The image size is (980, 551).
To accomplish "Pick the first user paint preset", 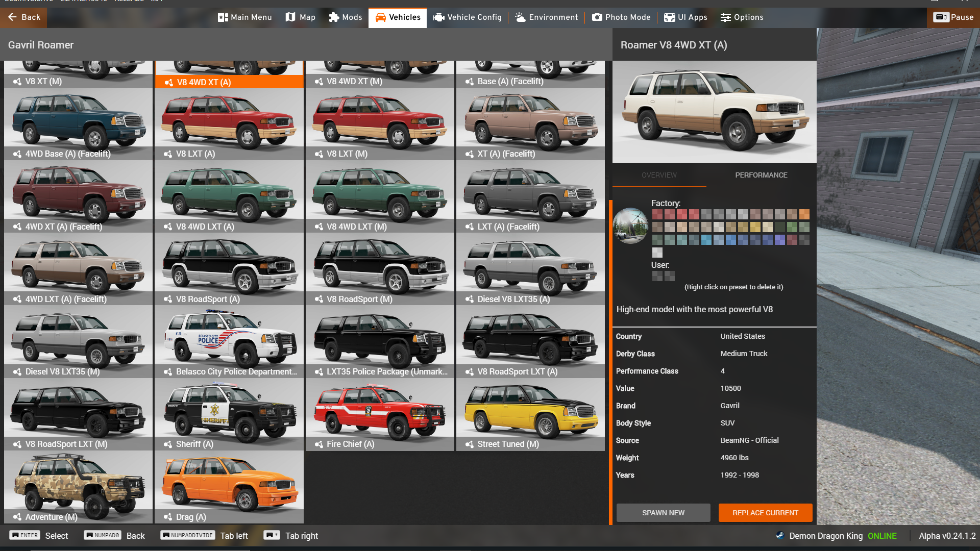I will 657,276.
